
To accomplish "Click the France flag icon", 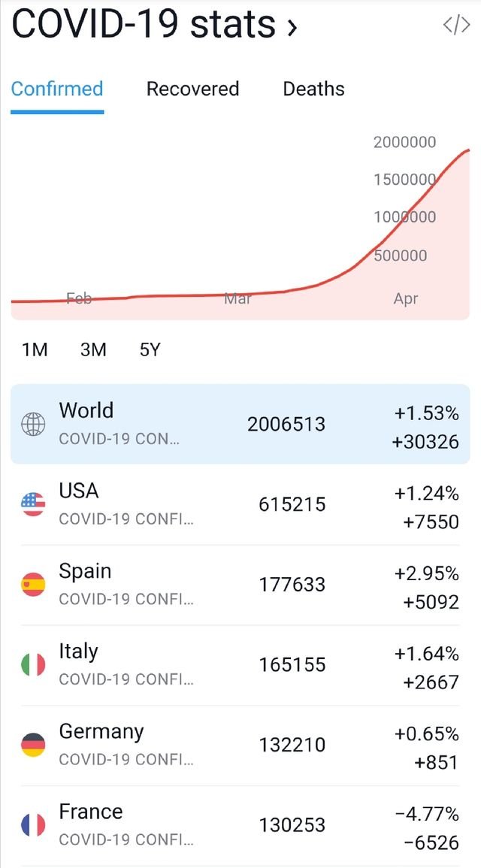I will coord(33,826).
